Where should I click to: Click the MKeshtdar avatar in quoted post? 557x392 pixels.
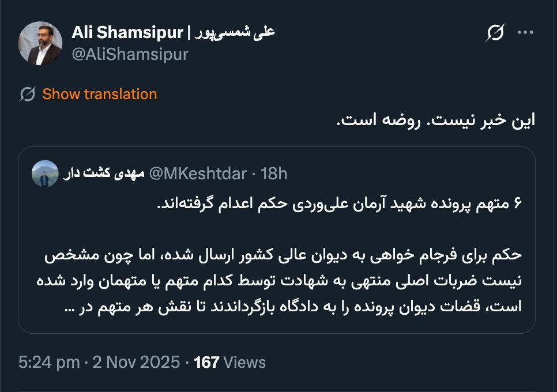coord(44,174)
